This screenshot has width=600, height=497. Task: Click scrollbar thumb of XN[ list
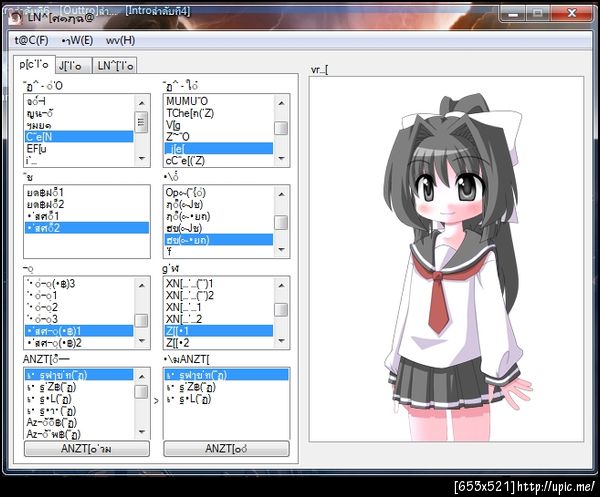[x=281, y=310]
